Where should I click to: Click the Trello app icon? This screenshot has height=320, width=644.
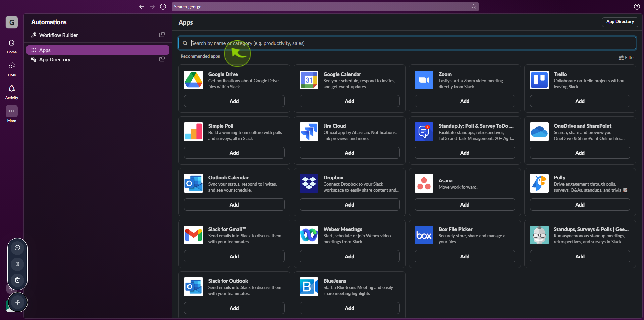[539, 80]
